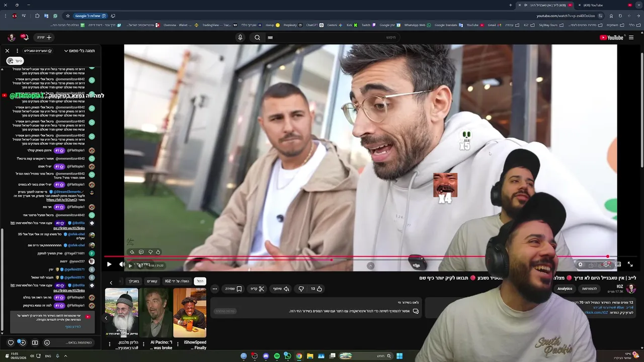
Task: Select the 'הועלה על ידי IGZ' chip
Action: pos(177,282)
